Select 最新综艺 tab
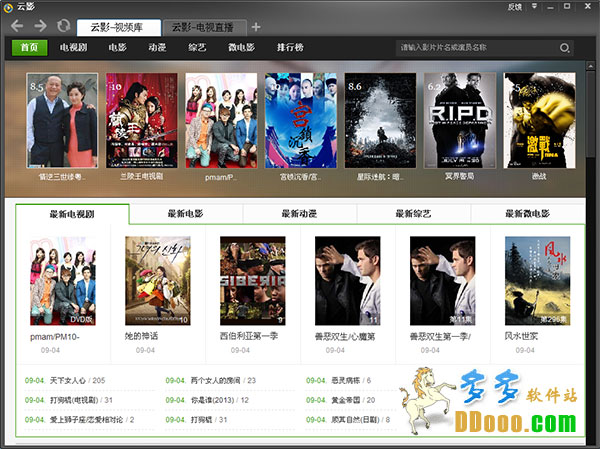 coord(413,214)
